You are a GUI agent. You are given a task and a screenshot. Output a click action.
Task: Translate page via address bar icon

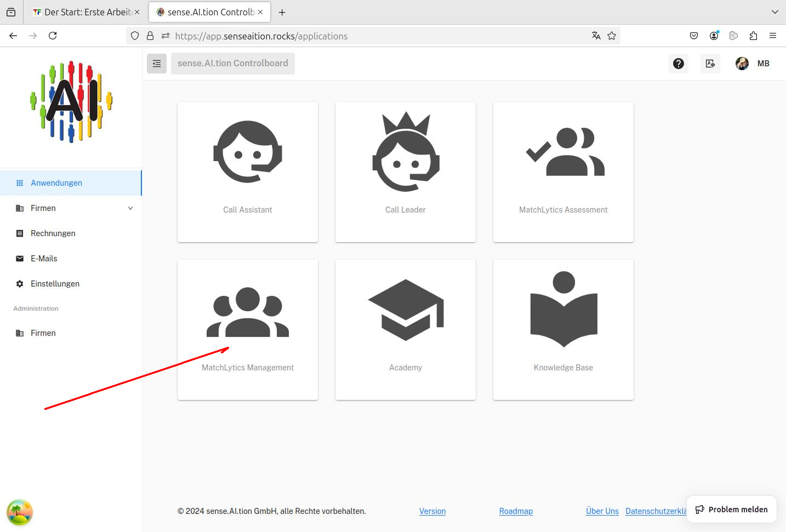(596, 36)
